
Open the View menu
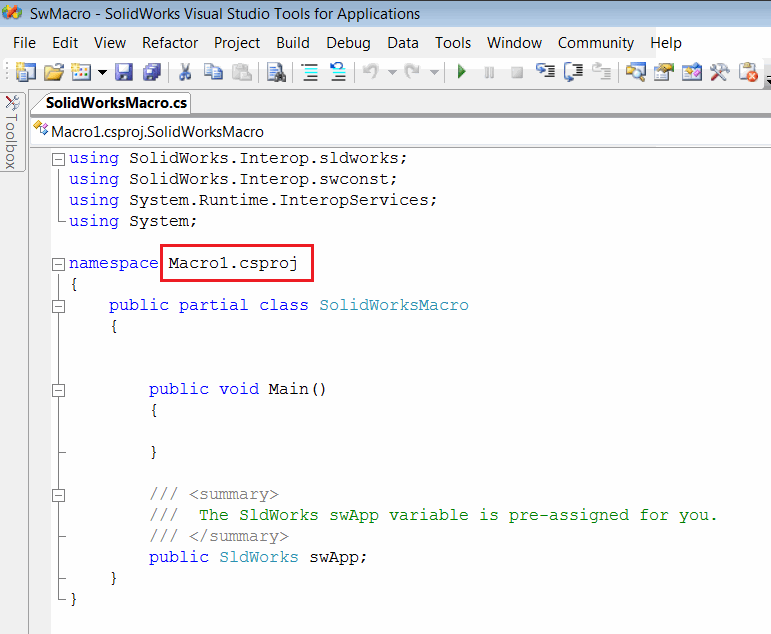tap(110, 43)
